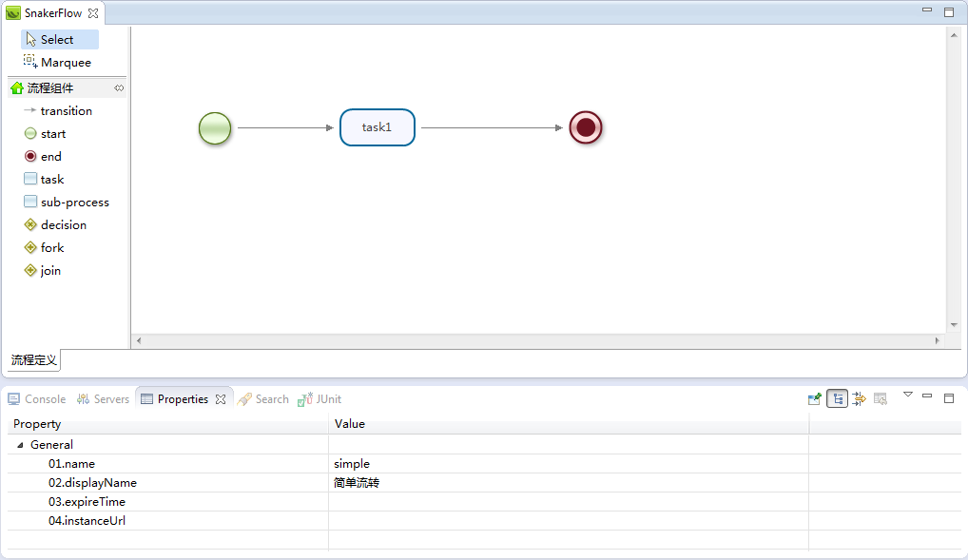This screenshot has height=560, width=968.
Task: Select the join palette item
Action: 43,271
